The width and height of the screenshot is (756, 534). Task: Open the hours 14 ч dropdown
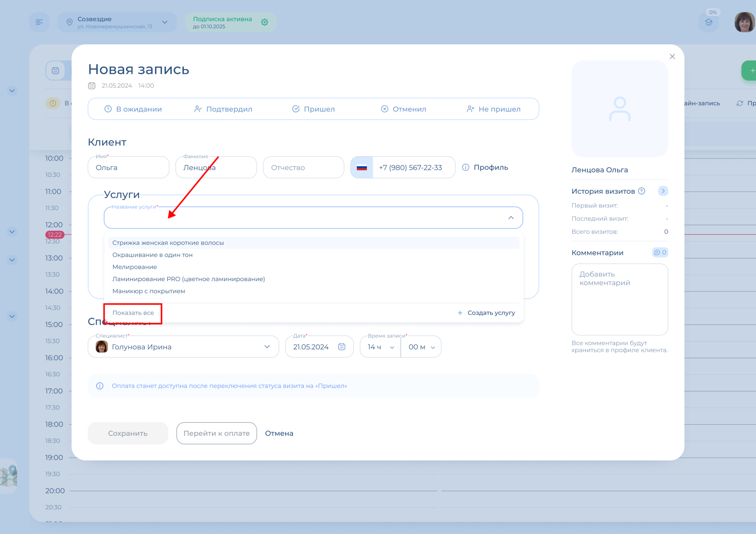pos(380,347)
